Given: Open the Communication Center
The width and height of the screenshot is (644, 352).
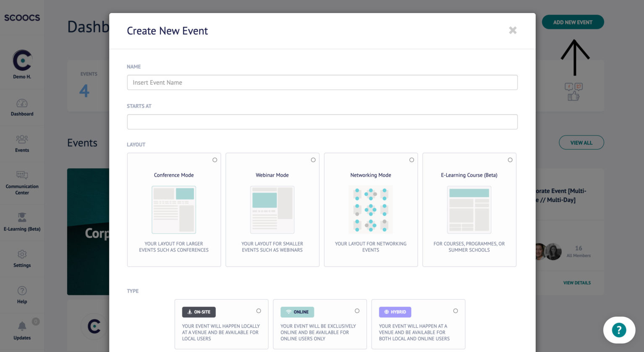Looking at the screenshot, I should tap(22, 183).
